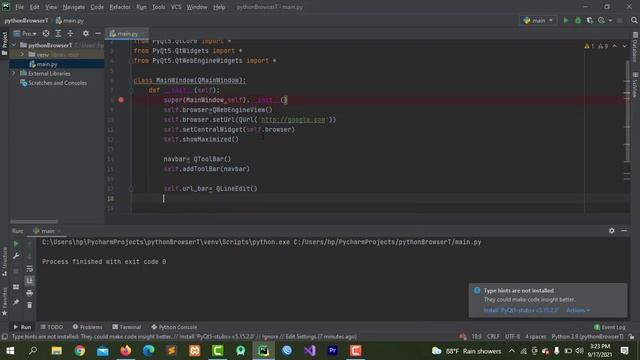The image size is (640, 360).
Task: Show hidden system tray icons chevron
Action: pos(511,351)
